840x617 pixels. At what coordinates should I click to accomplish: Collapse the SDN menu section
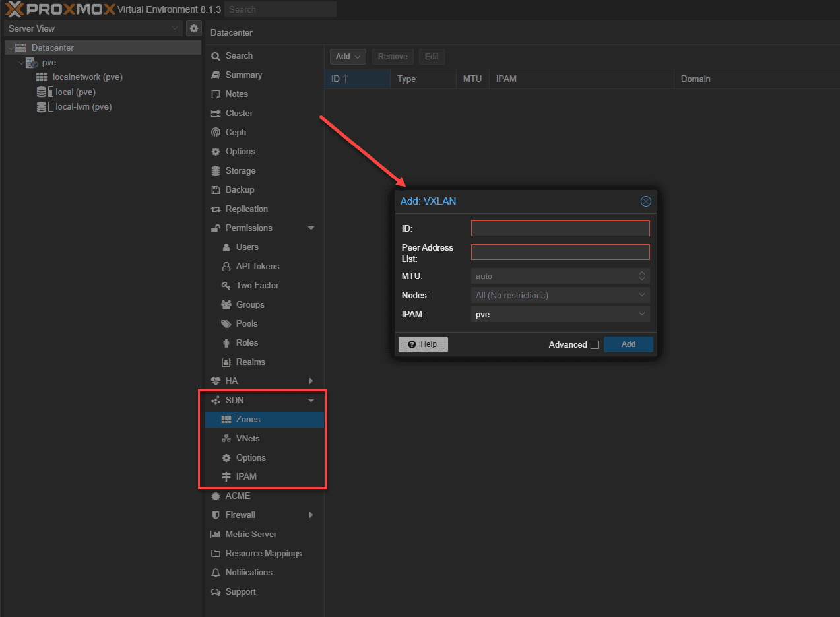[311, 401]
